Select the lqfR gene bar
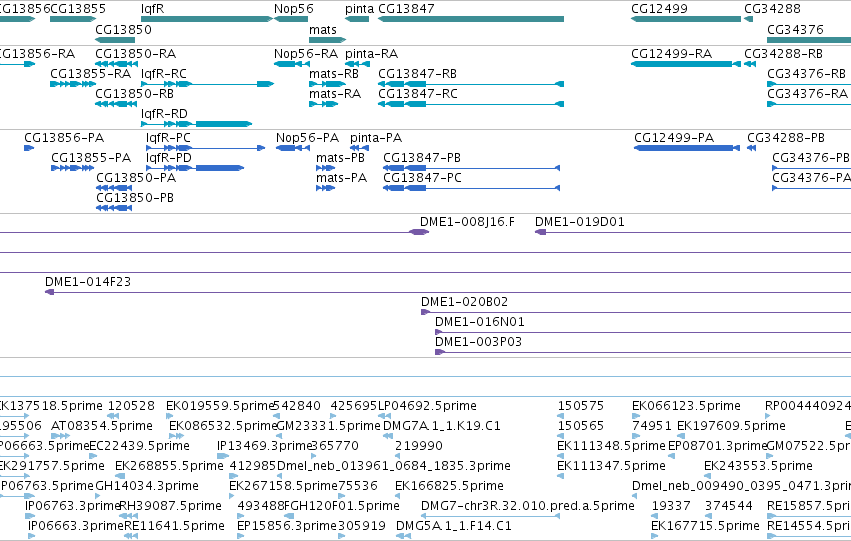Image resolution: width=851 pixels, height=541 pixels. tap(207, 19)
